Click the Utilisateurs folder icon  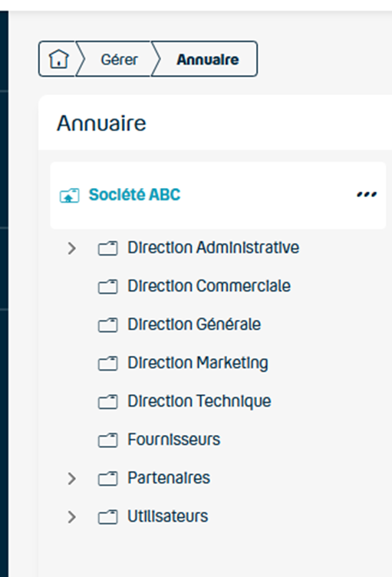point(108,517)
